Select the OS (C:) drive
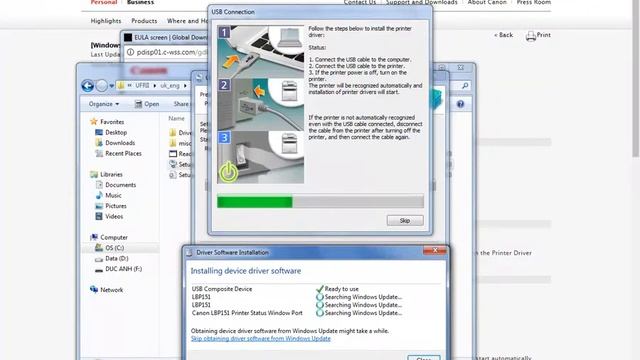640x360 pixels. (109, 248)
